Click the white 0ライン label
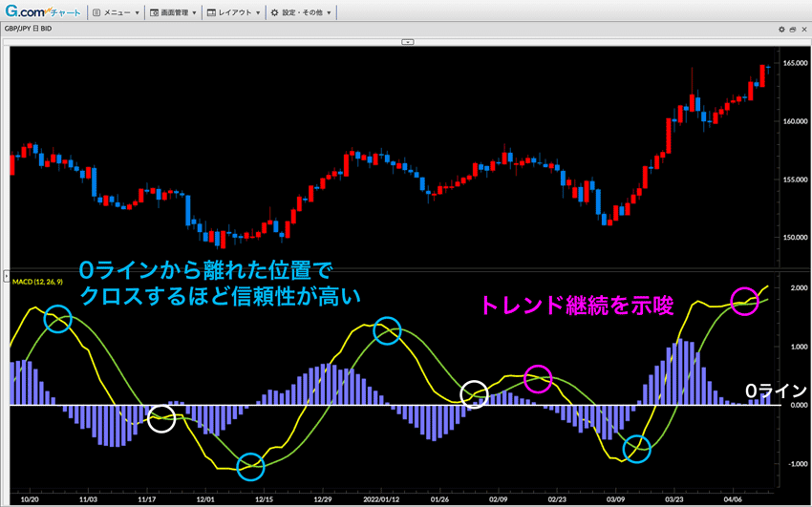This screenshot has width=812, height=507. click(776, 391)
